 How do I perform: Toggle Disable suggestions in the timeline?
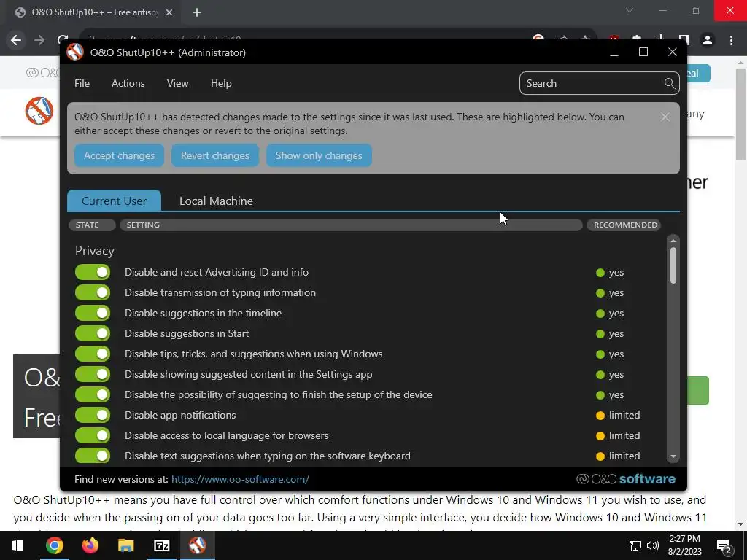coord(93,314)
